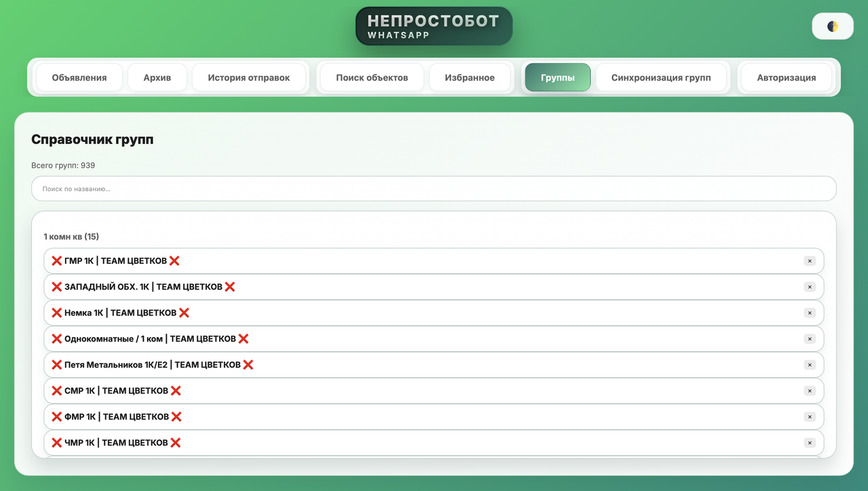The image size is (868, 491).
Task: Remove the СМР 1К group
Action: (x=810, y=391)
